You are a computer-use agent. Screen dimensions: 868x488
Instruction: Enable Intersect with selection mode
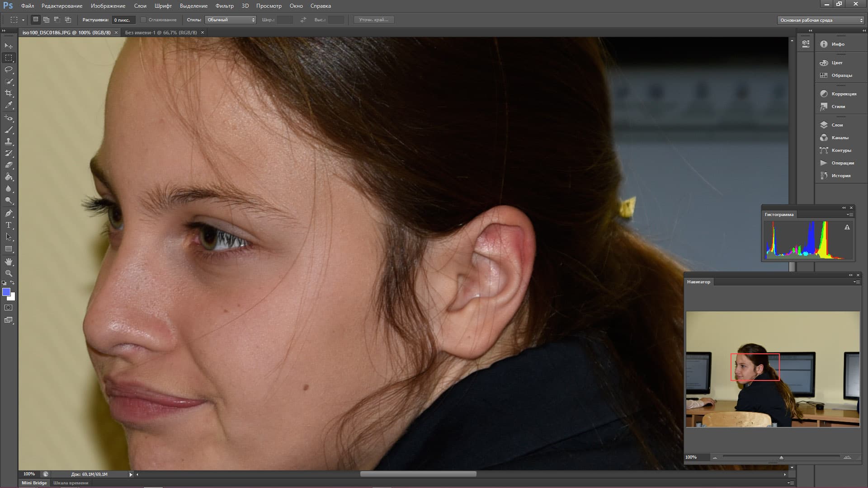pyautogui.click(x=68, y=20)
